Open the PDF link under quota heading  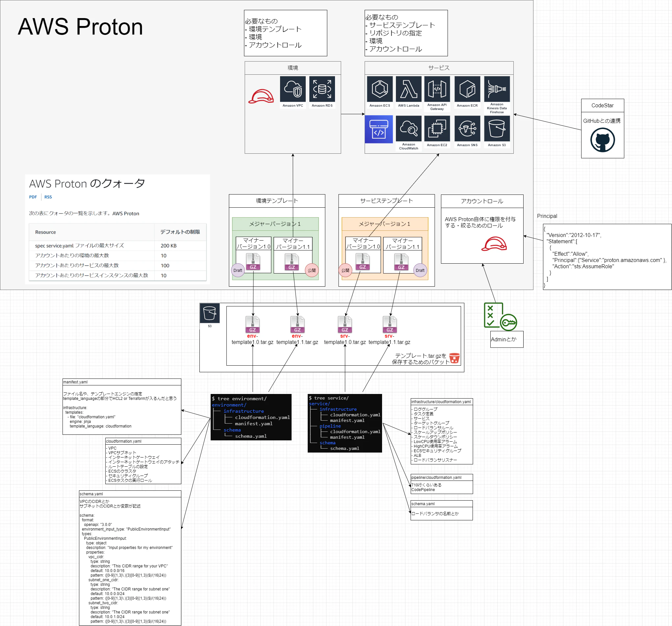[33, 197]
